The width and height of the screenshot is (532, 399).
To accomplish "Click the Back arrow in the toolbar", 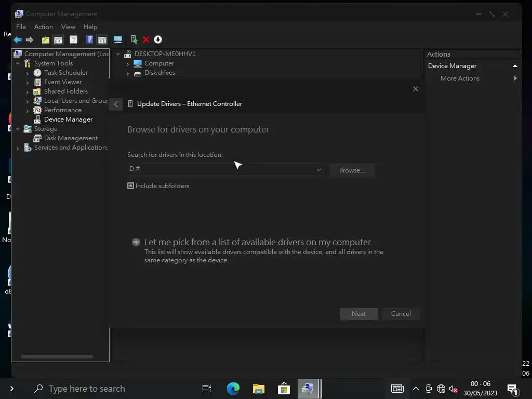I will 18,39.
